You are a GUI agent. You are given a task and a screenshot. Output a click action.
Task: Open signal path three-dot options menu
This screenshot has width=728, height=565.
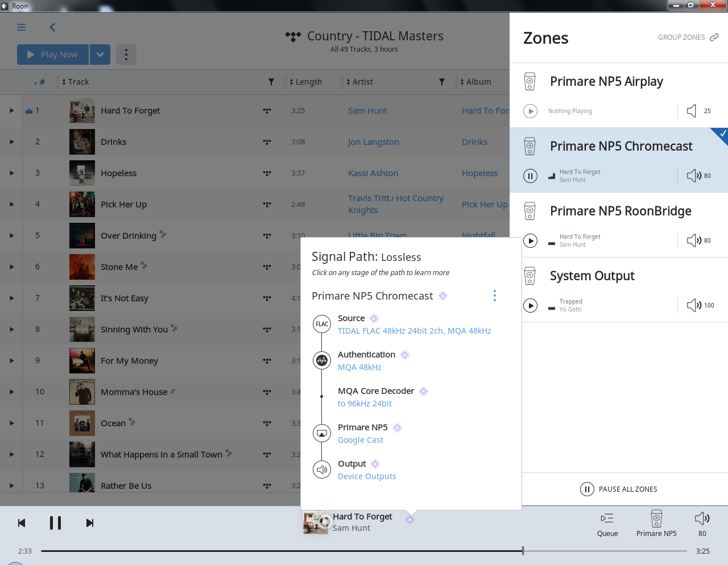point(495,296)
